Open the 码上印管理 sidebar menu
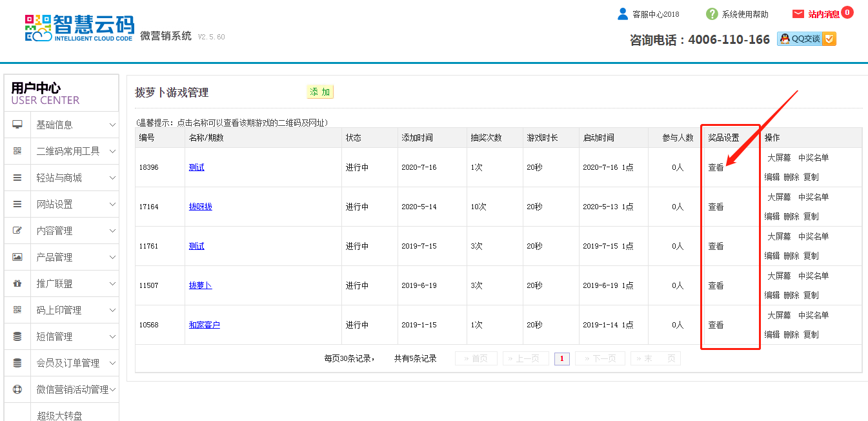The image size is (868, 421). (59, 310)
